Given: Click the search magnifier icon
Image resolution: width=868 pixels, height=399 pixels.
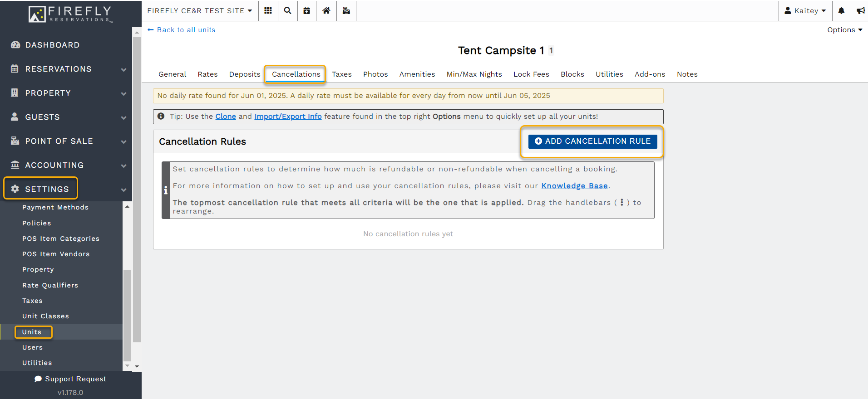Looking at the screenshot, I should [x=287, y=10].
